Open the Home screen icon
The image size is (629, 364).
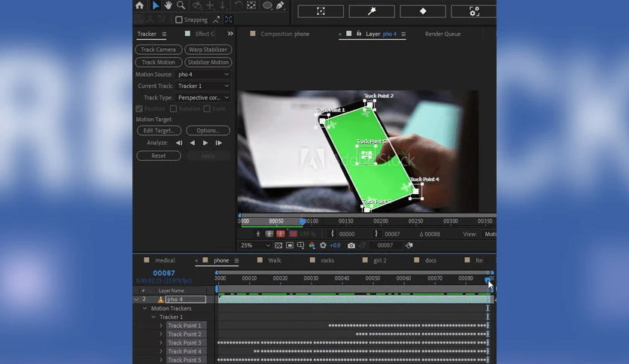(x=140, y=5)
